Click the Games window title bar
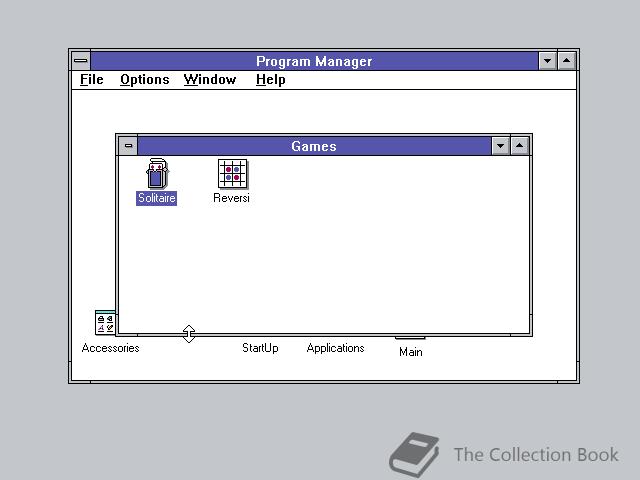Screen dimensions: 640x480 click(314, 146)
